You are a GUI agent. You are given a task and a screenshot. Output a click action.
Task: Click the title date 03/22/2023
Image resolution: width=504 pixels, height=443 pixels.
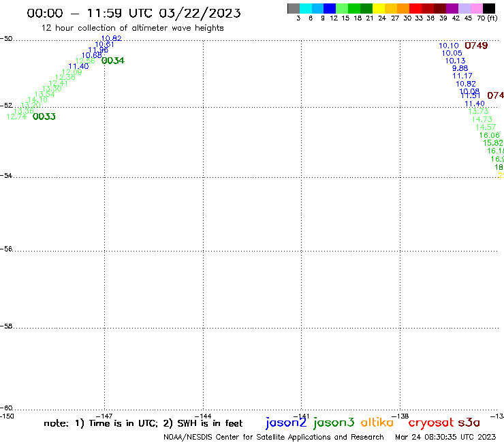200,14
